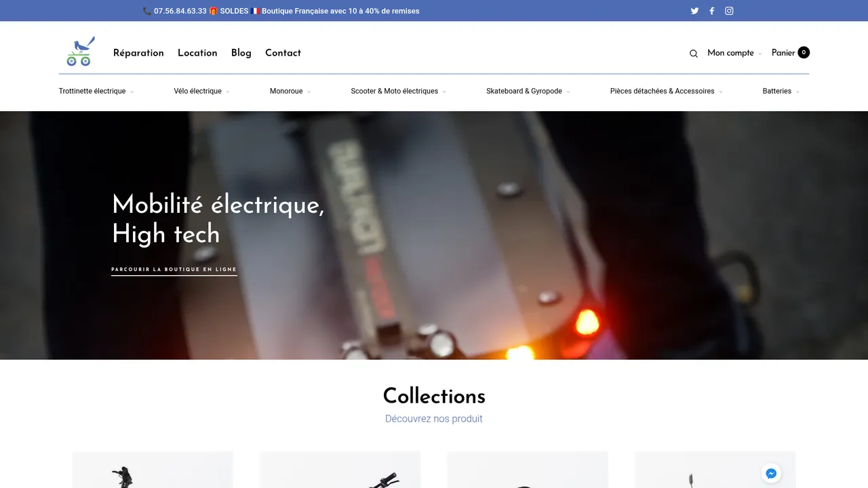Click Parcourir la boutique en ligne

pos(174,270)
